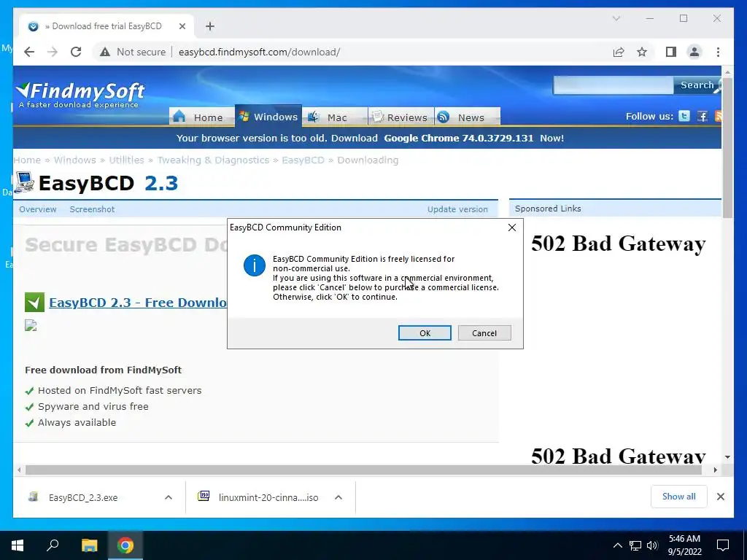Click OK to continue in EasyBCD dialog

425,332
